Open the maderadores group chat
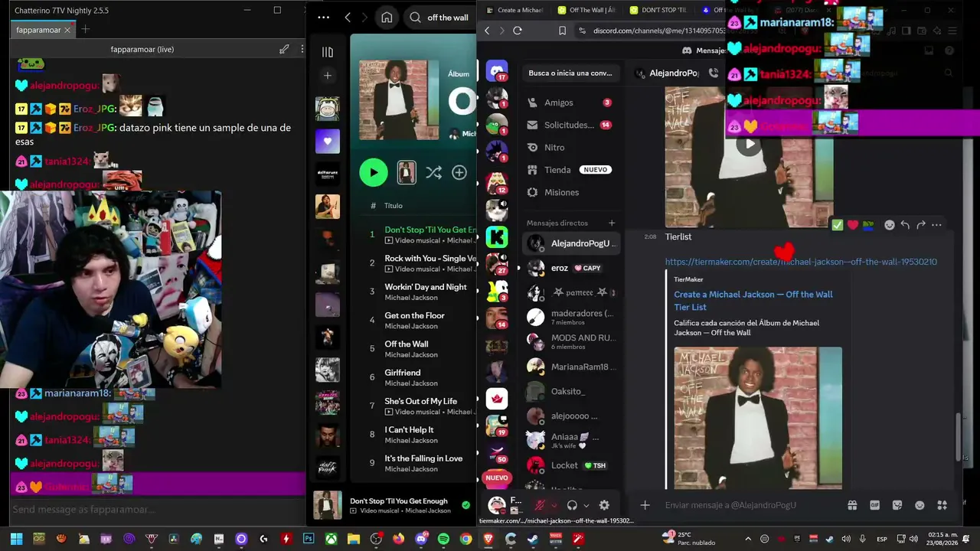980x551 pixels. click(571, 318)
